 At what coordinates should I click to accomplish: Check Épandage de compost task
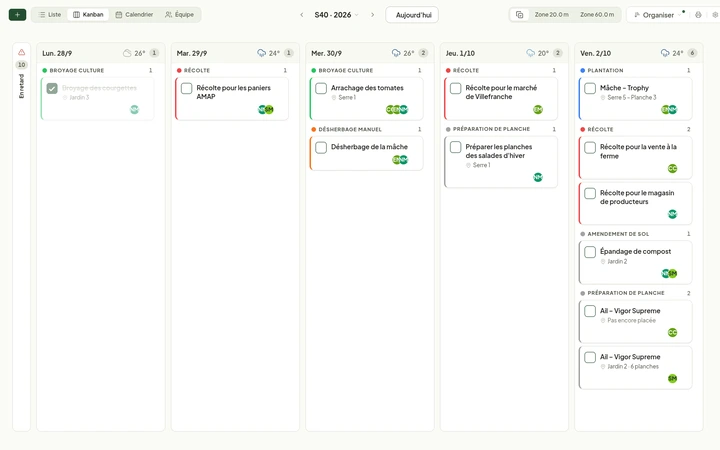[x=590, y=252]
